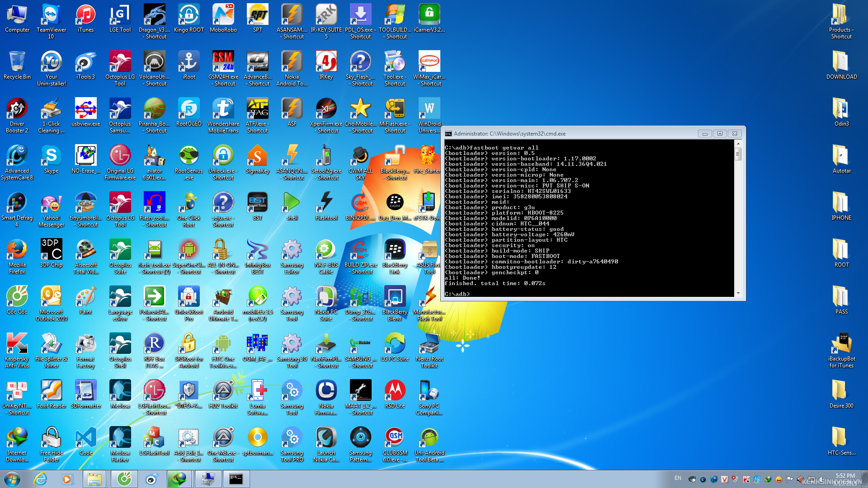Open the Samsung Tool PRO icon
This screenshot has width=868, height=488.
292,444
